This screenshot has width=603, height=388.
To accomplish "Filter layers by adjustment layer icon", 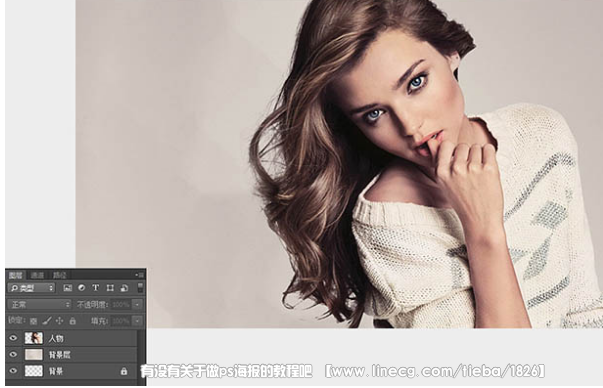I will 82,288.
